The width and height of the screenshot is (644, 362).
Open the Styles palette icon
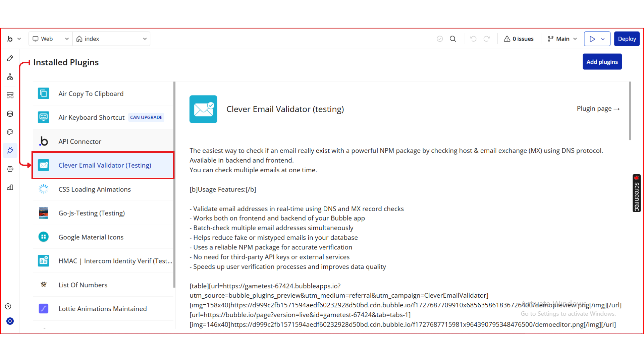(x=10, y=132)
